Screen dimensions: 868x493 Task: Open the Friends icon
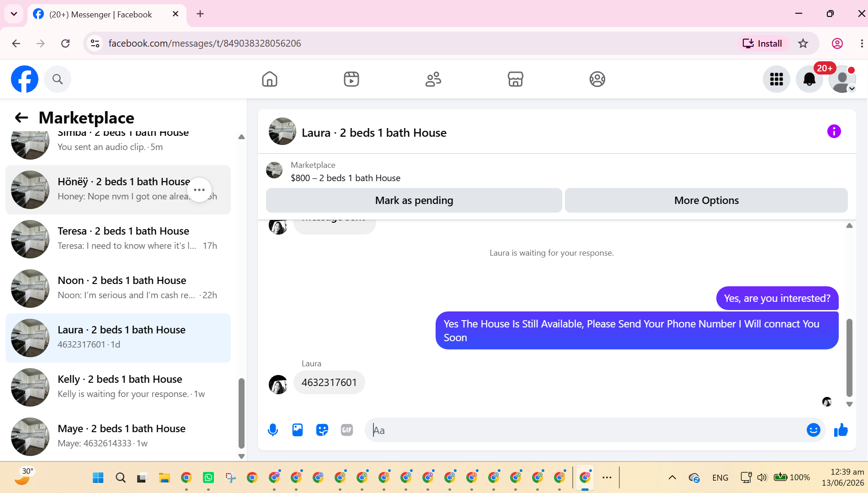pyautogui.click(x=433, y=79)
